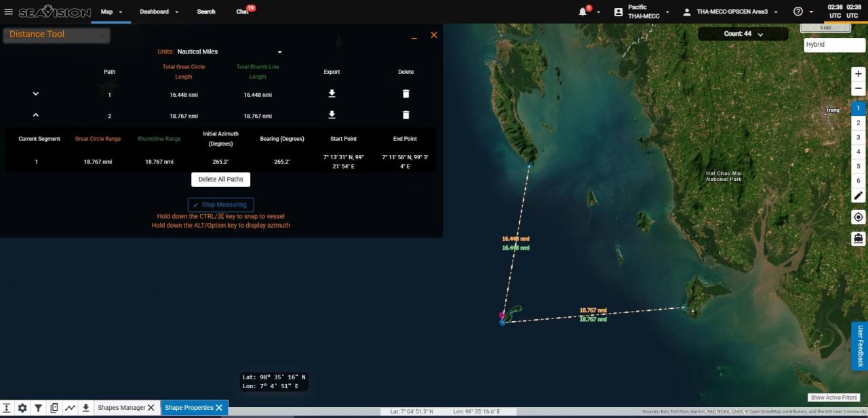
Task: Open the Units Nautical Miles dropdown
Action: (229, 51)
